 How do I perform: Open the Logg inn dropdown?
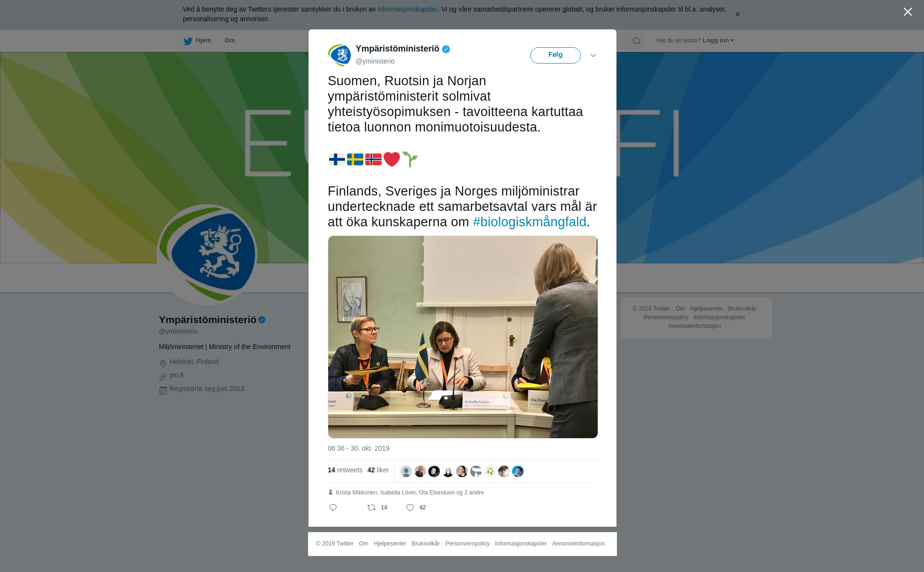pos(718,40)
